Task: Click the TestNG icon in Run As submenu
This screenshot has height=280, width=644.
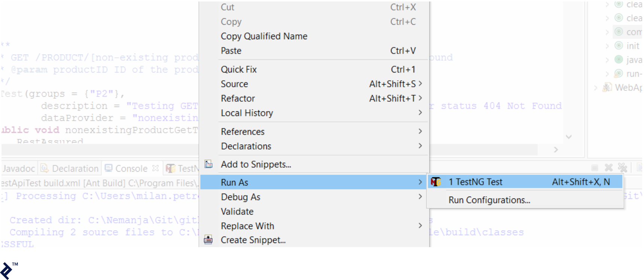Action: 436,182
